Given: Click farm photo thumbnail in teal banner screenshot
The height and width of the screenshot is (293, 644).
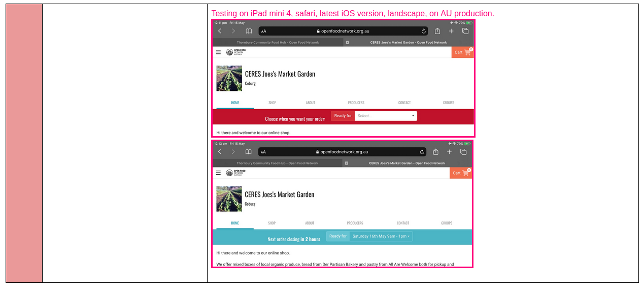Looking at the screenshot, I should (x=229, y=199).
